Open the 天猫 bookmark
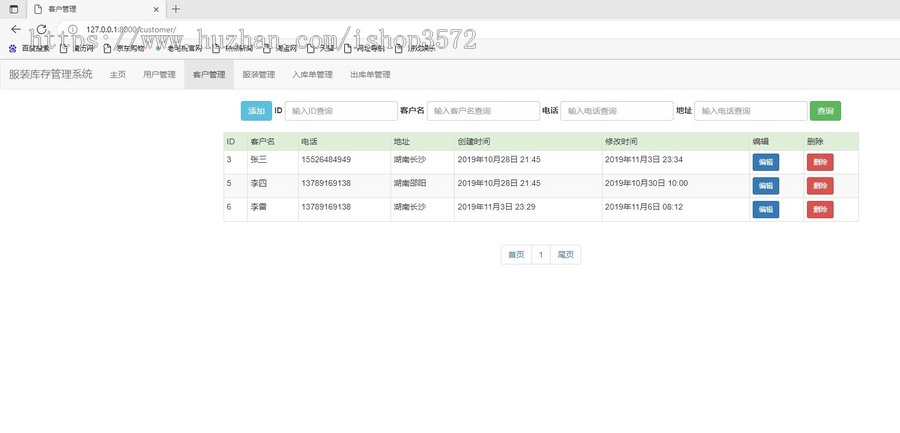Viewport: 900px width, 433px height. [x=320, y=49]
